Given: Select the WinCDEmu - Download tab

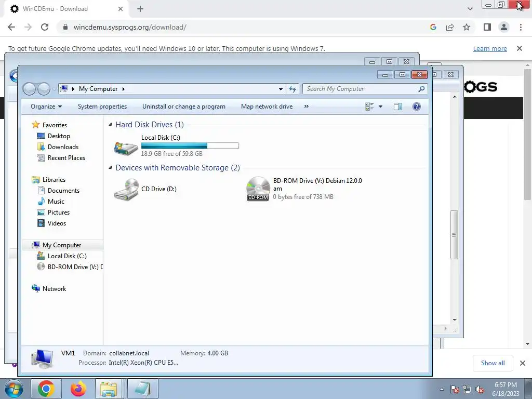Looking at the screenshot, I should [x=66, y=9].
